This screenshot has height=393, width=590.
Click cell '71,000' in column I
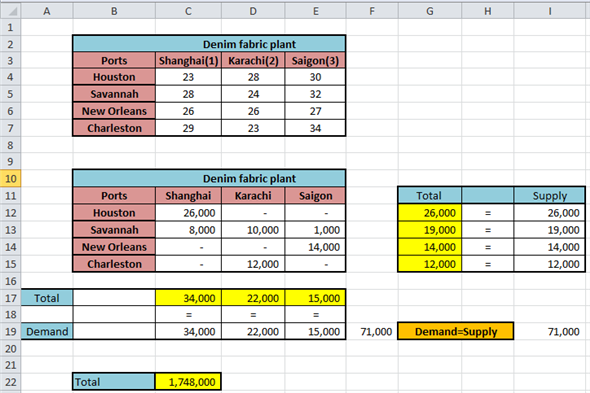(550, 332)
